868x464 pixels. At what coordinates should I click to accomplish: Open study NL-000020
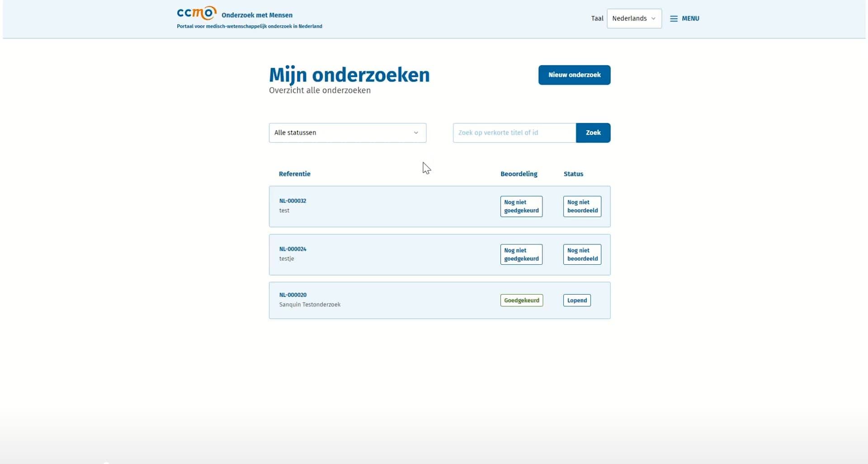(292, 295)
